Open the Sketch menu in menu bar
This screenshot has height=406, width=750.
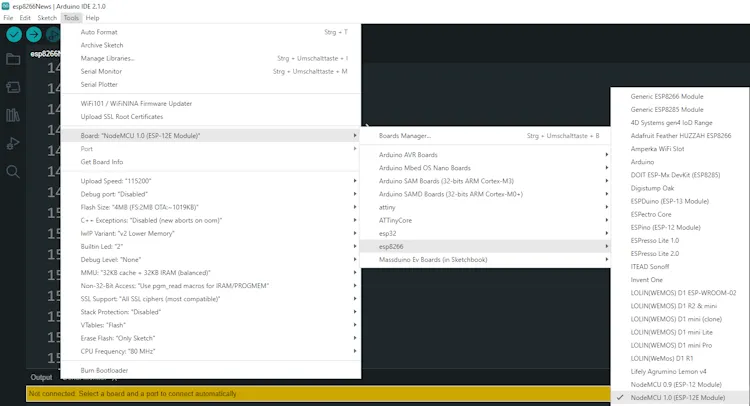point(46,18)
